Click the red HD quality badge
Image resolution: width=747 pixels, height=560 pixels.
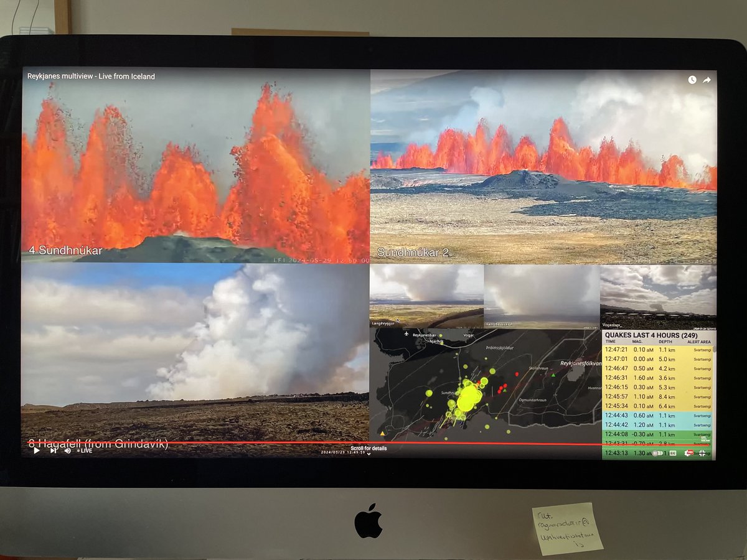coord(691,451)
